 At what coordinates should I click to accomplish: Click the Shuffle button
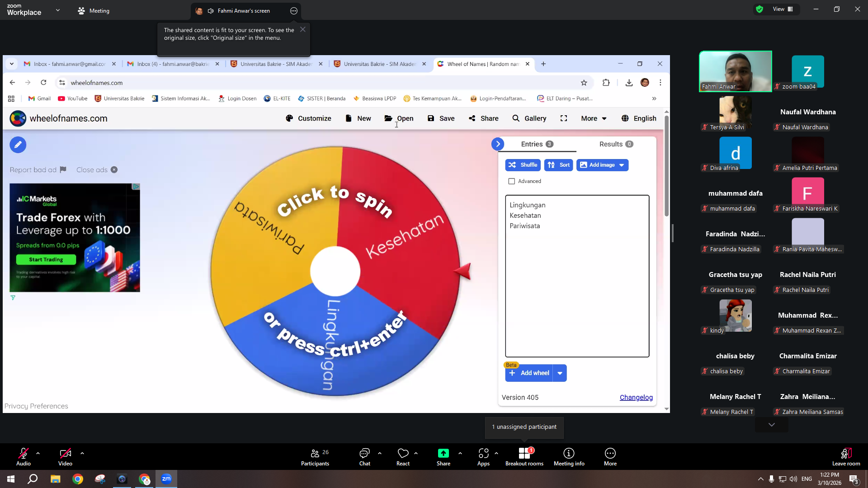pyautogui.click(x=523, y=165)
